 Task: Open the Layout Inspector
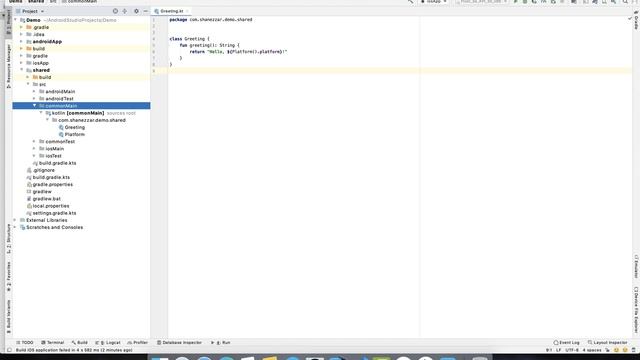click(607, 342)
